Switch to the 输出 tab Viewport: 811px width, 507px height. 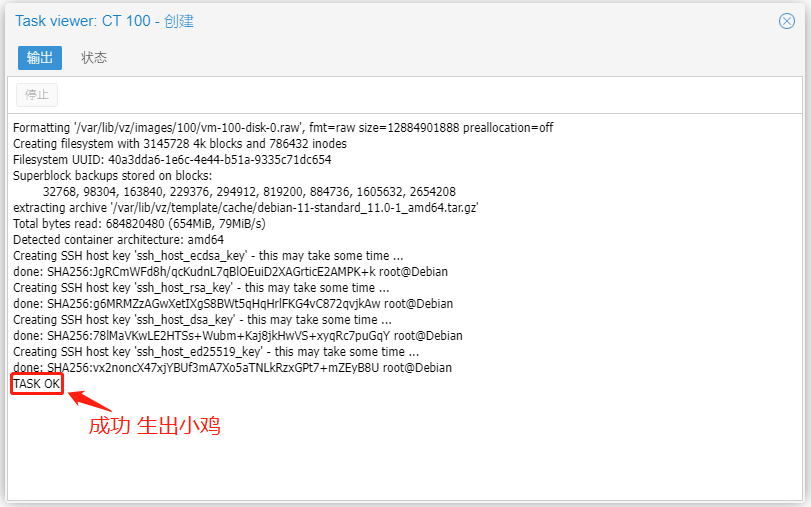tap(40, 57)
